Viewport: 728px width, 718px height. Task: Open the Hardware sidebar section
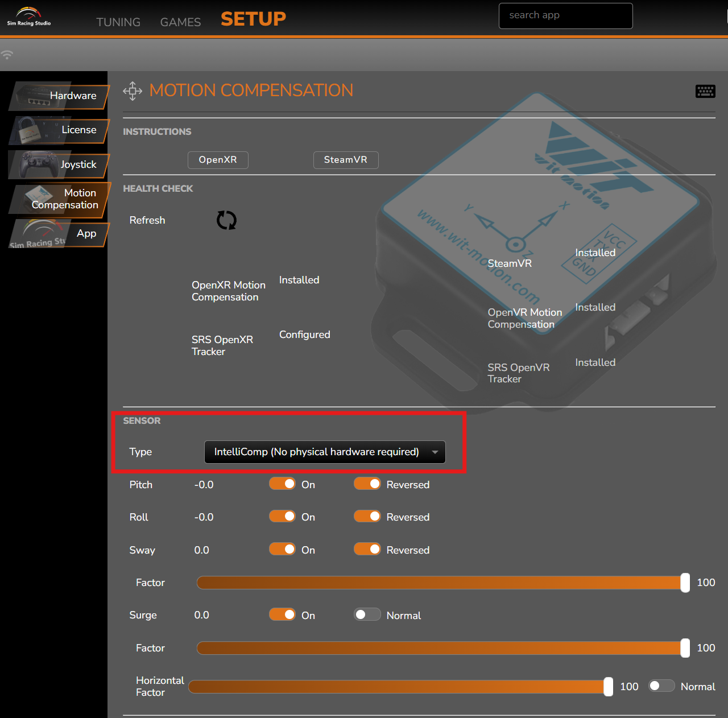pos(59,96)
